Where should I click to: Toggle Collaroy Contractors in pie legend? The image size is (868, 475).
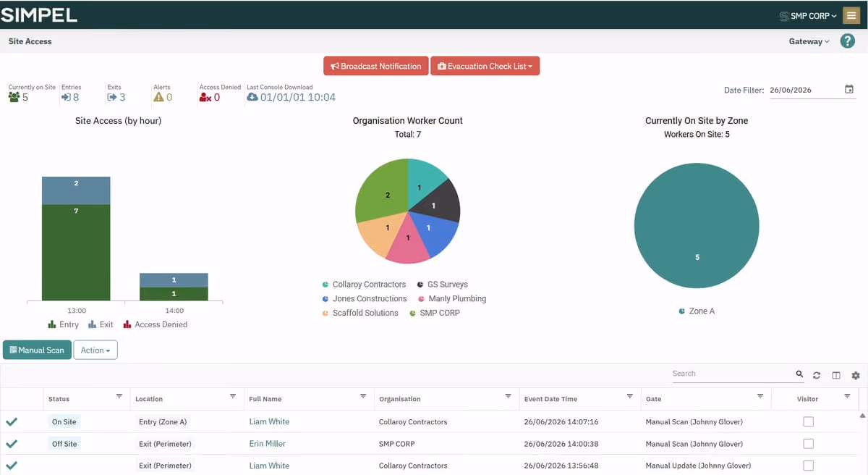point(364,285)
